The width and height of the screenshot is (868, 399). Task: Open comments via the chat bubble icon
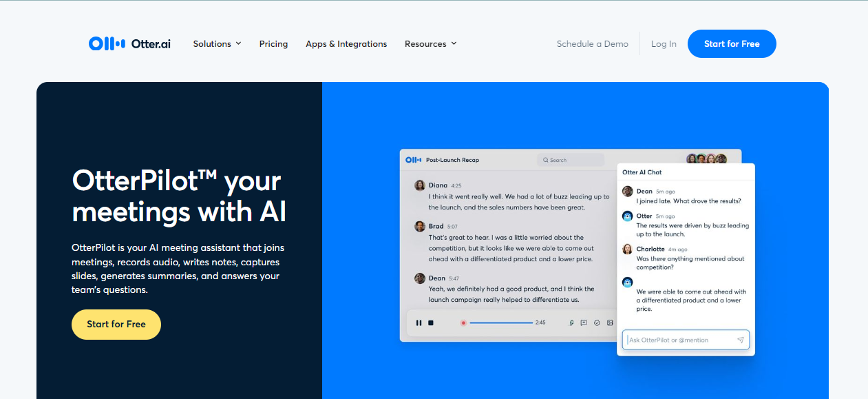584,323
